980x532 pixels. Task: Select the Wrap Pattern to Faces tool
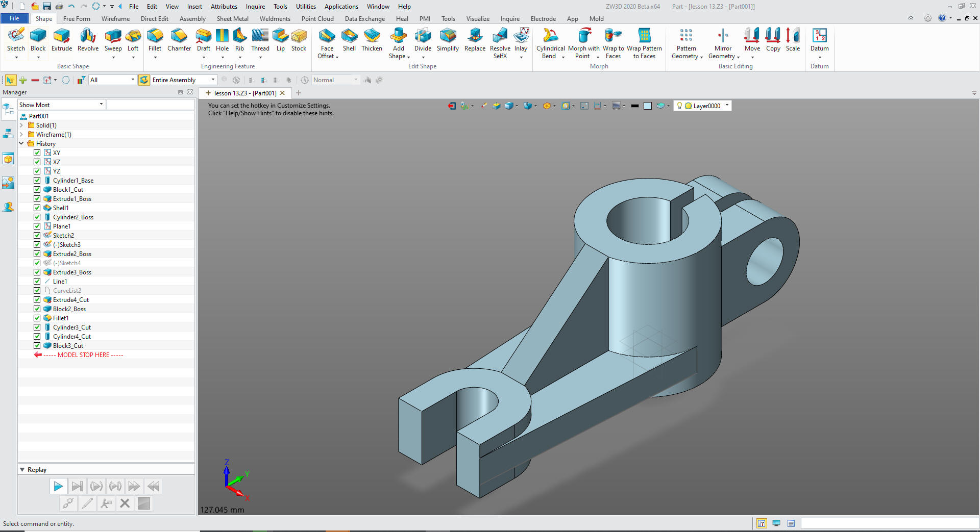644,43
